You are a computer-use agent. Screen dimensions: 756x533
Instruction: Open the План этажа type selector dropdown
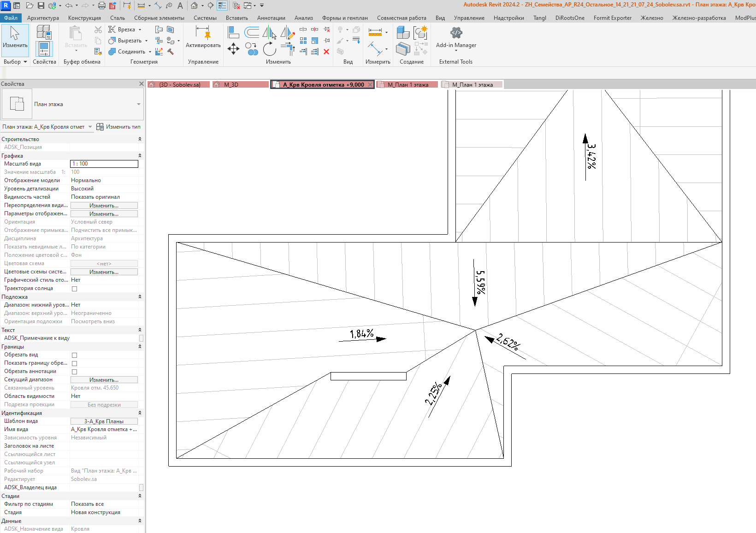coord(72,104)
